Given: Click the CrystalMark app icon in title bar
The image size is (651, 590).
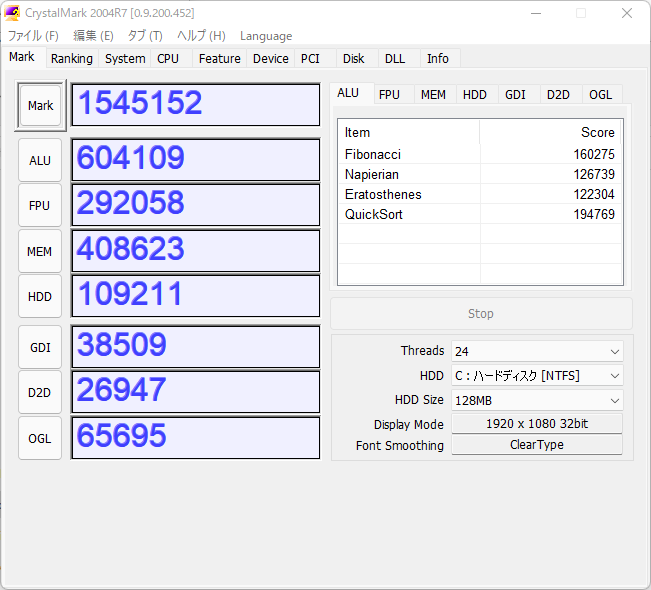Looking at the screenshot, I should [x=12, y=13].
